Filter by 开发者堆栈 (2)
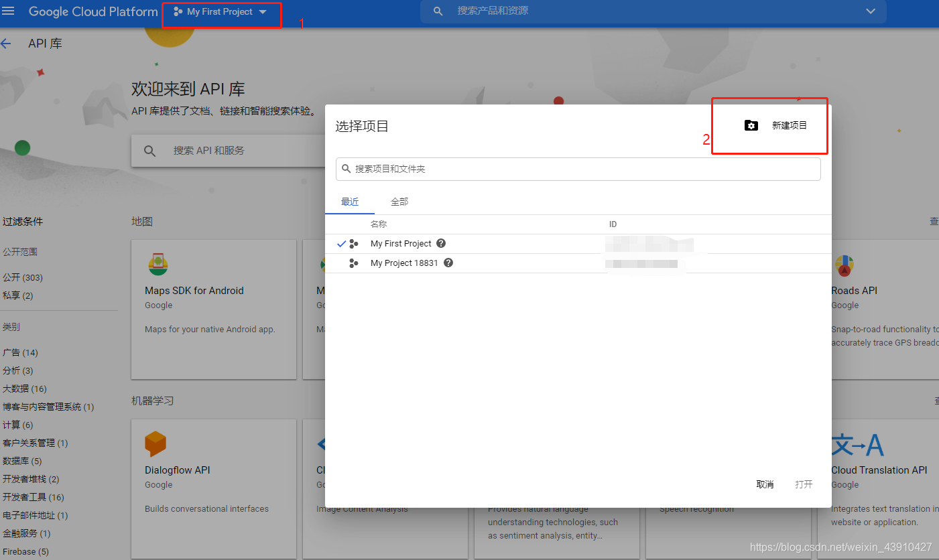 click(31, 479)
